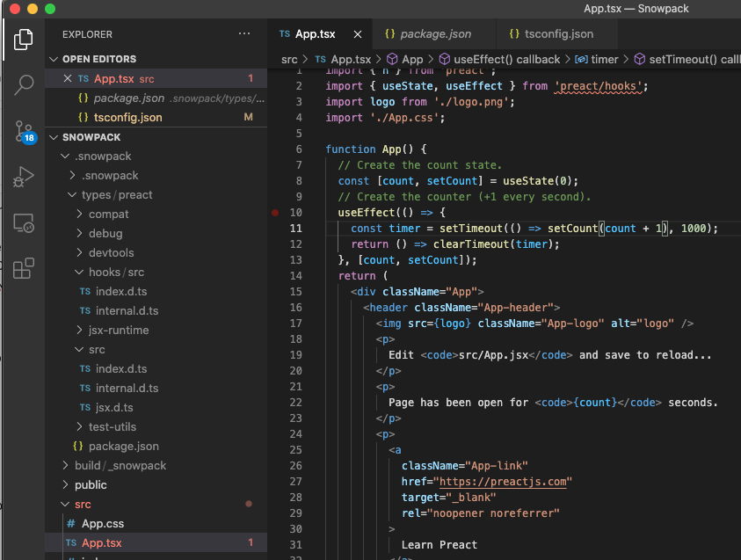
Task: Open App.css in the file tree
Action: (x=156, y=524)
